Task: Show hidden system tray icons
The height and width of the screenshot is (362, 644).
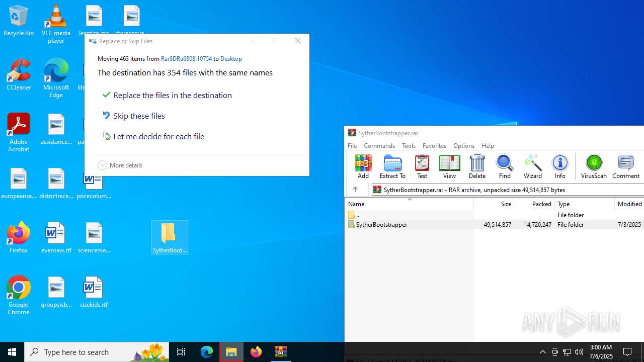Action: [542, 352]
